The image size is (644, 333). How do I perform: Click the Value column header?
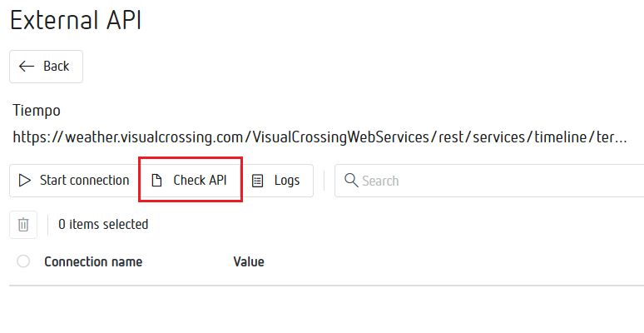pos(249,261)
